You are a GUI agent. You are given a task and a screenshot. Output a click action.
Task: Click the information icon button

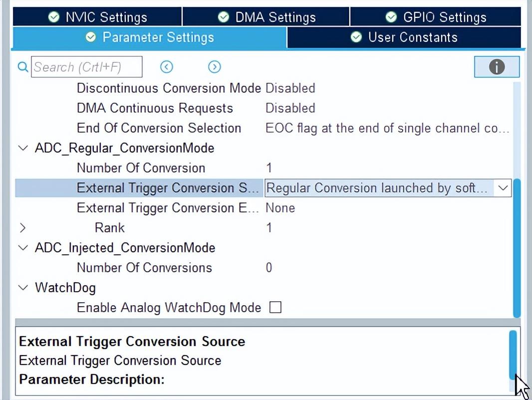tap(497, 67)
